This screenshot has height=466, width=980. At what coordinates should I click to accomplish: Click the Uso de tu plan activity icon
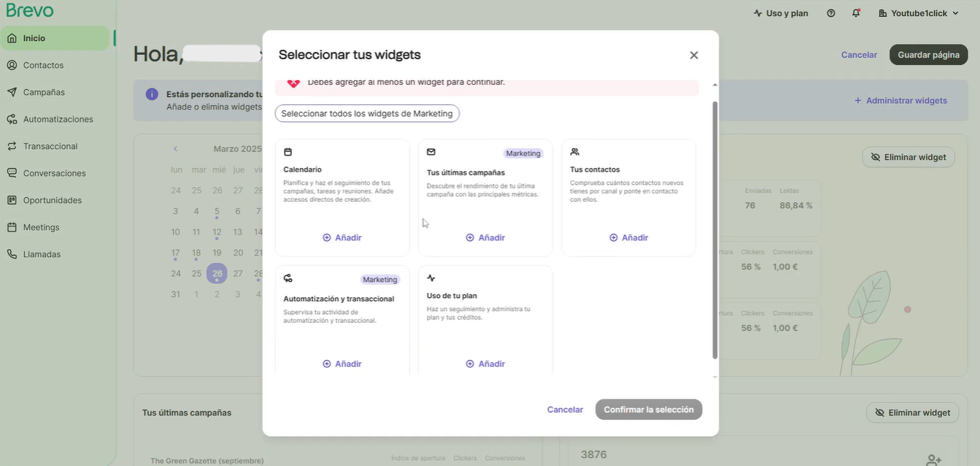[x=431, y=278]
